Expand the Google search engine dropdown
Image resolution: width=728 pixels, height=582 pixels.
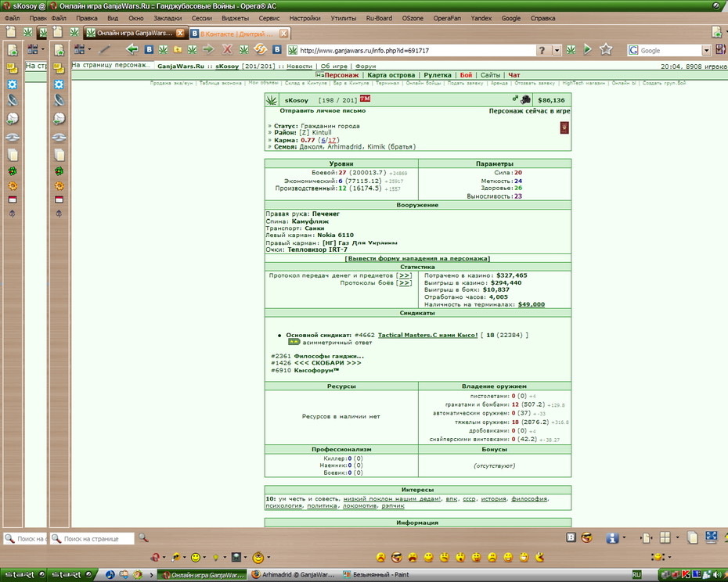click(x=706, y=50)
